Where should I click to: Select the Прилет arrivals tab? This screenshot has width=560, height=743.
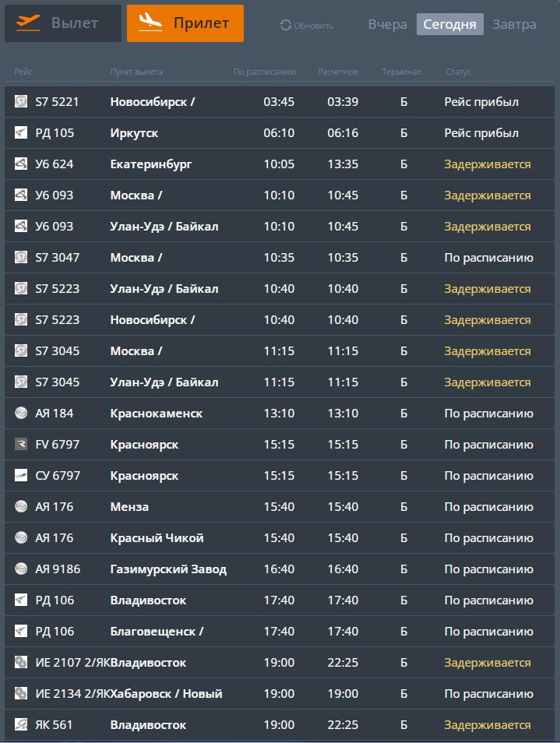pos(185,23)
